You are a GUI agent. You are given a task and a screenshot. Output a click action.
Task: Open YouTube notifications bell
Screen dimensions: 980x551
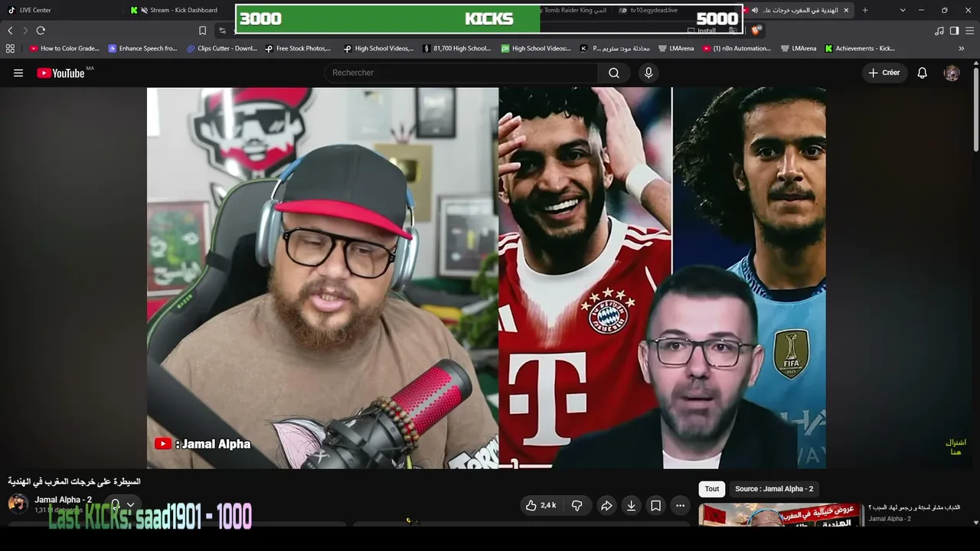[x=923, y=73]
